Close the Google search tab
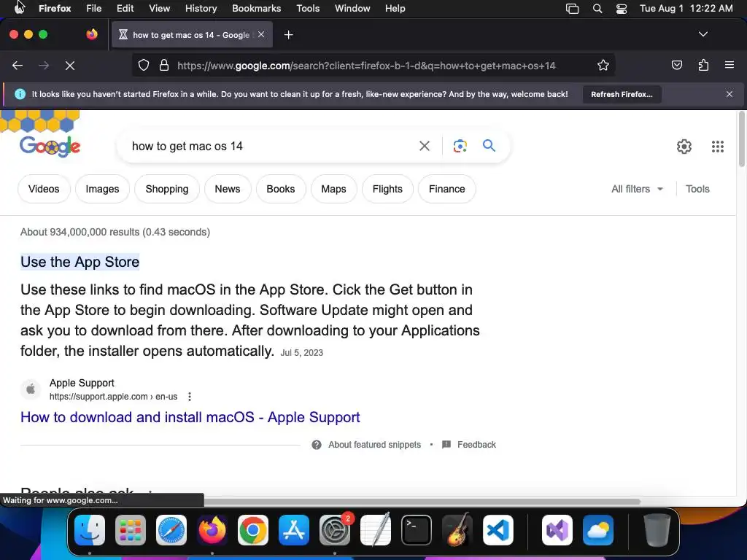The height and width of the screenshot is (560, 747). 261,35
